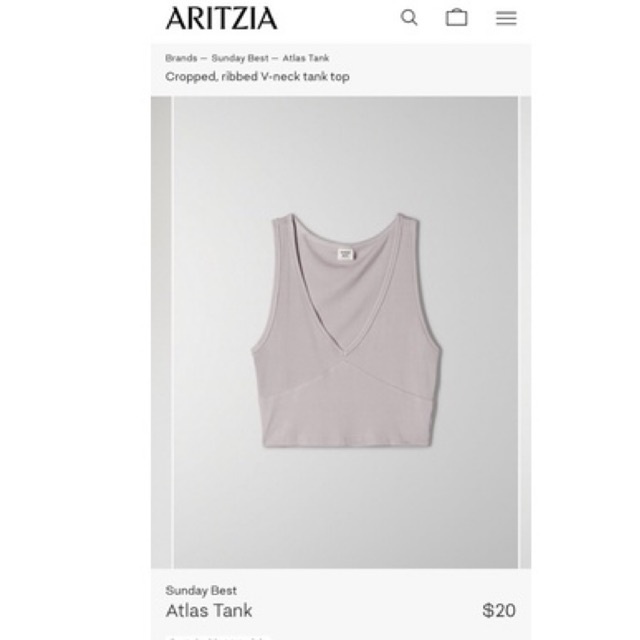Go to Brands in the breadcrumb

(181, 58)
